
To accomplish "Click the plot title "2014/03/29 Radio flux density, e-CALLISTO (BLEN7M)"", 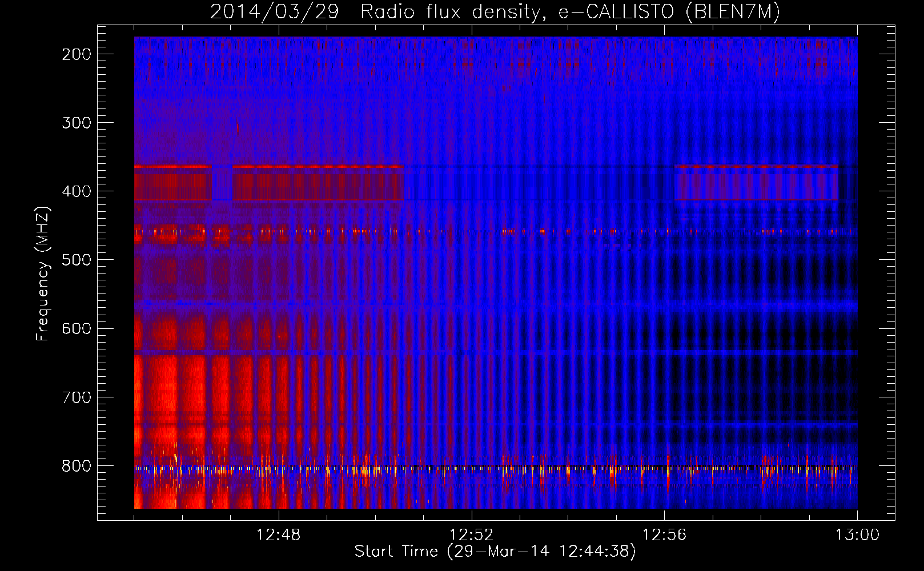I will 495,11.
